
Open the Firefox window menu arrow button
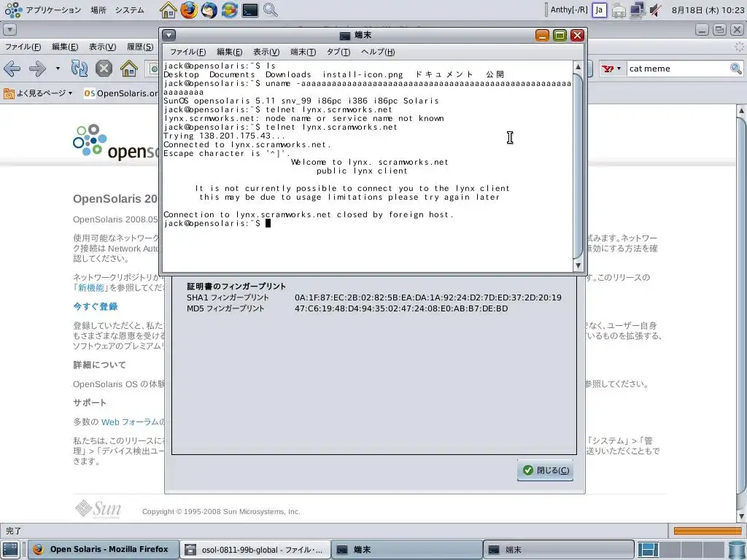[9, 29]
